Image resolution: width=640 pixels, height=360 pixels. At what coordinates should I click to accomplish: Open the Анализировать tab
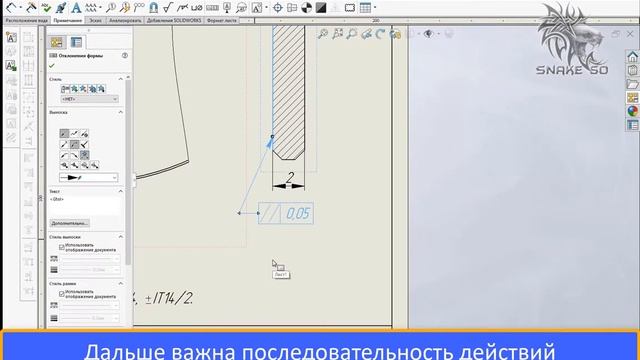[x=125, y=20]
